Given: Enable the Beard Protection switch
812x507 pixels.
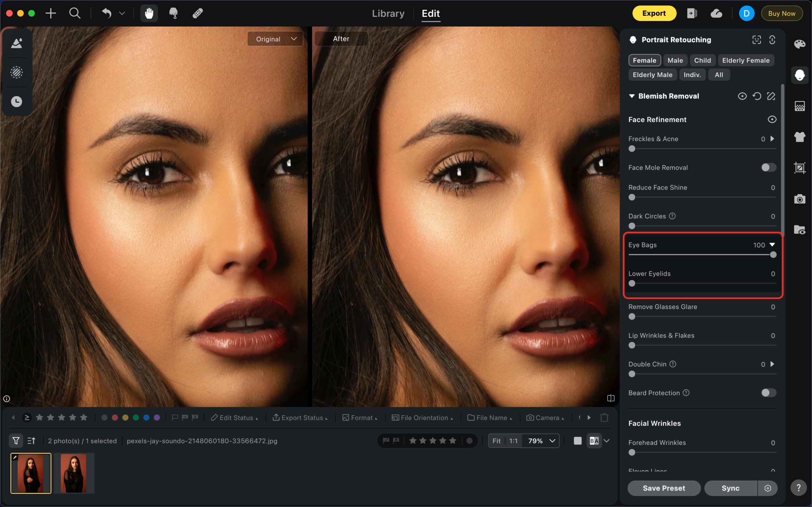Looking at the screenshot, I should 769,393.
